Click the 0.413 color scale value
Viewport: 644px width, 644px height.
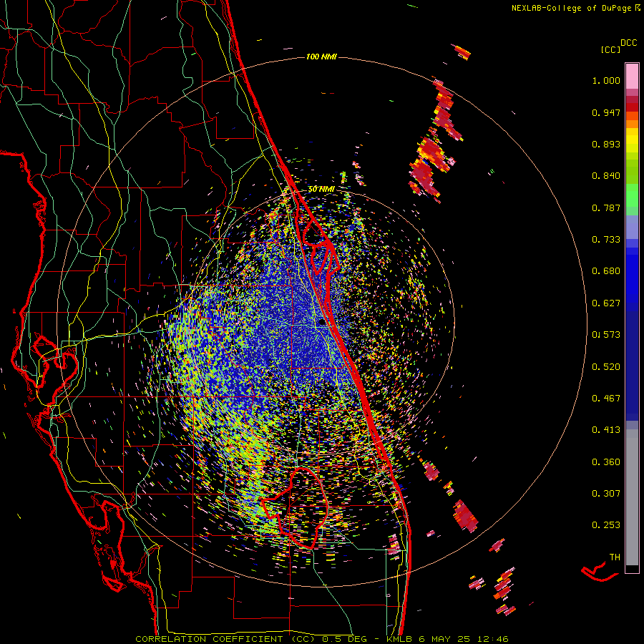pyautogui.click(x=606, y=430)
